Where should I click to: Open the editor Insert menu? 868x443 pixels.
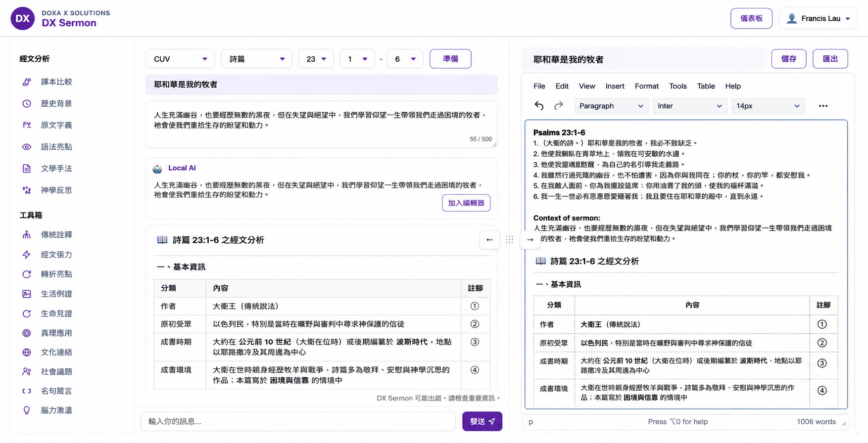(615, 86)
